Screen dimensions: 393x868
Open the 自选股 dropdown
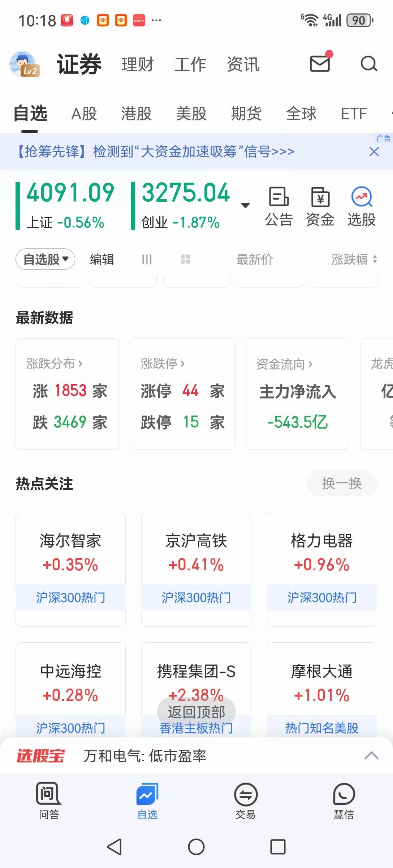(x=45, y=259)
